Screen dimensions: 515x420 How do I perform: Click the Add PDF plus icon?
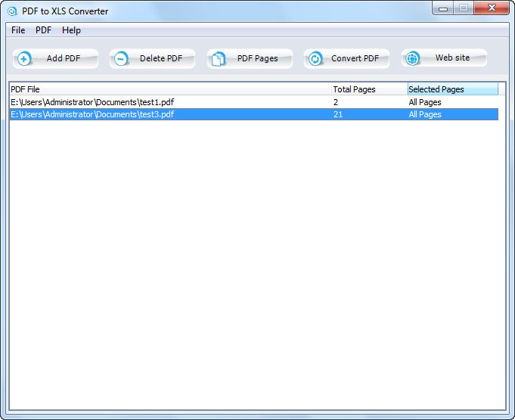point(24,59)
